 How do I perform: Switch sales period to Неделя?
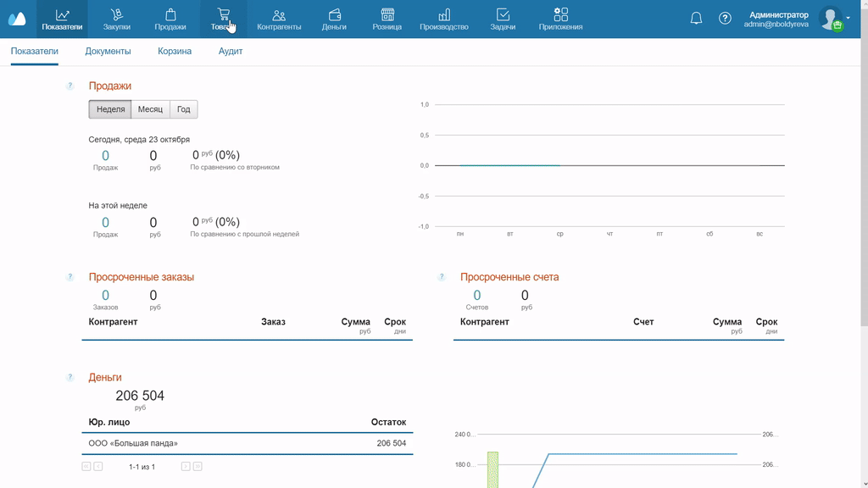click(110, 109)
